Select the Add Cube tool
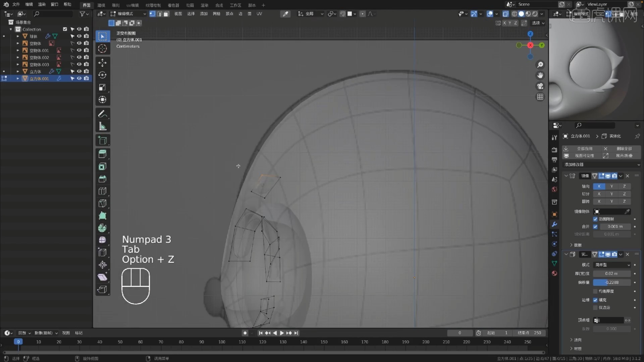Screen dimensions: 644x362 tap(102, 140)
